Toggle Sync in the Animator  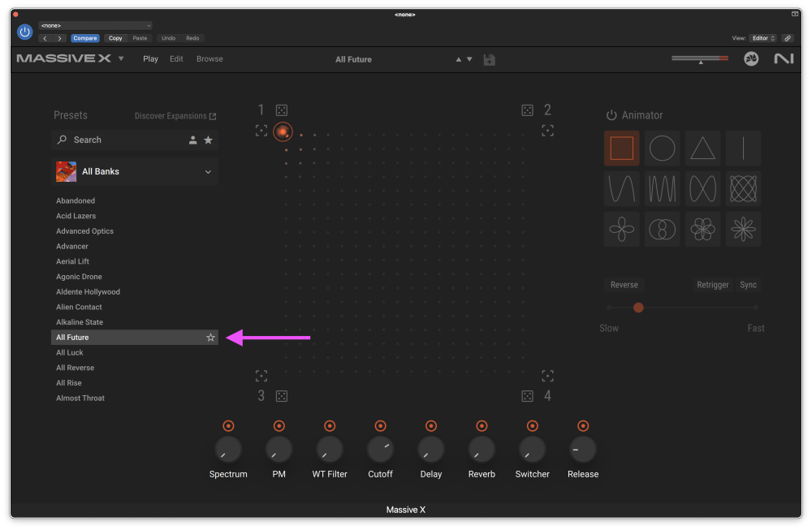pyautogui.click(x=749, y=285)
